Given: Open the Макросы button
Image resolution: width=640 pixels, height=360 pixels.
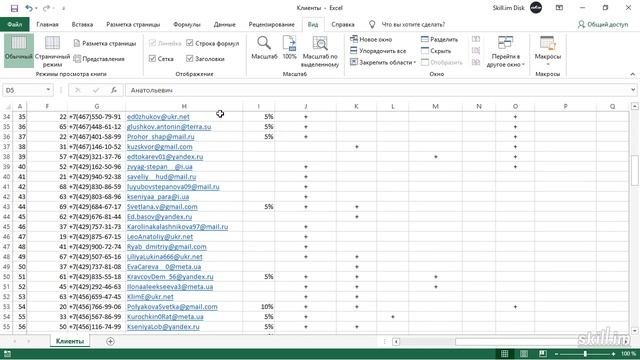Looking at the screenshot, I should pos(548,51).
